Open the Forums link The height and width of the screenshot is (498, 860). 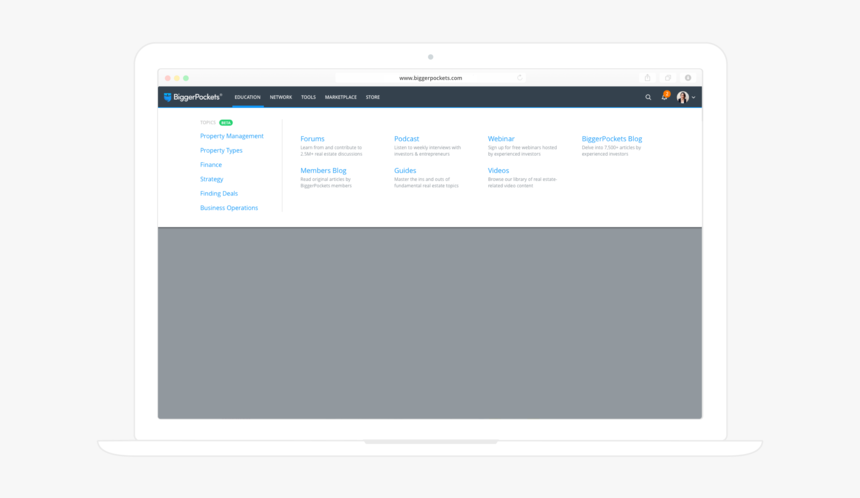click(x=312, y=139)
